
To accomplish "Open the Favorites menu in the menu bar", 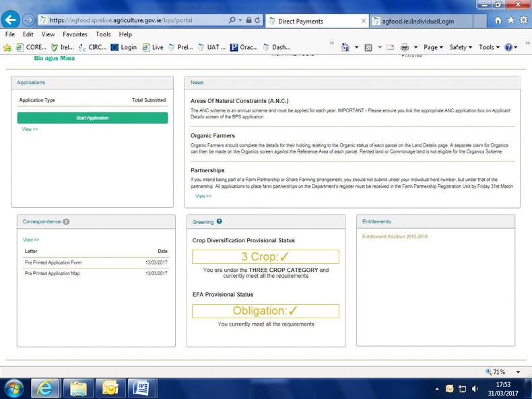I will 75,34.
